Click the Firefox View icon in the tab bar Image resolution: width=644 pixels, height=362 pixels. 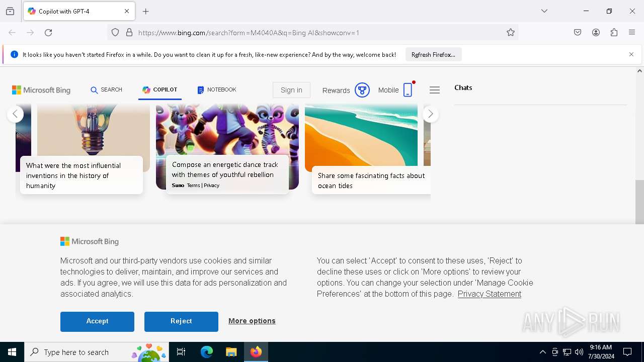[10, 11]
